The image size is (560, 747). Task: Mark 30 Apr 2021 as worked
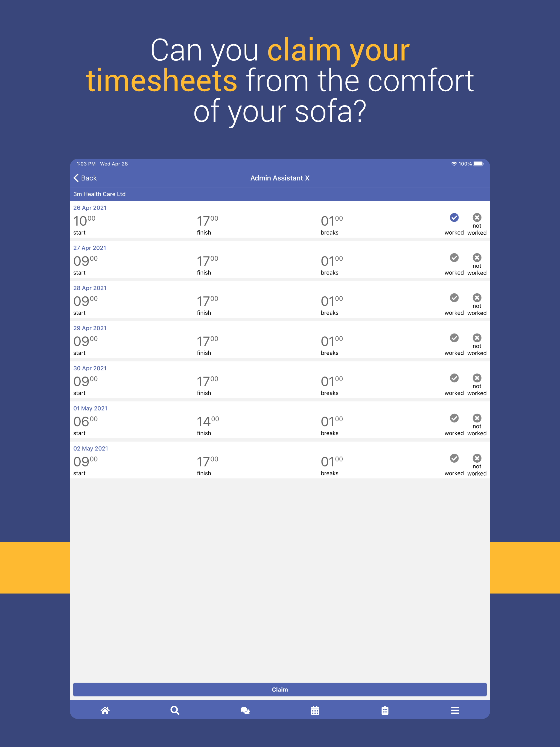pos(454,378)
